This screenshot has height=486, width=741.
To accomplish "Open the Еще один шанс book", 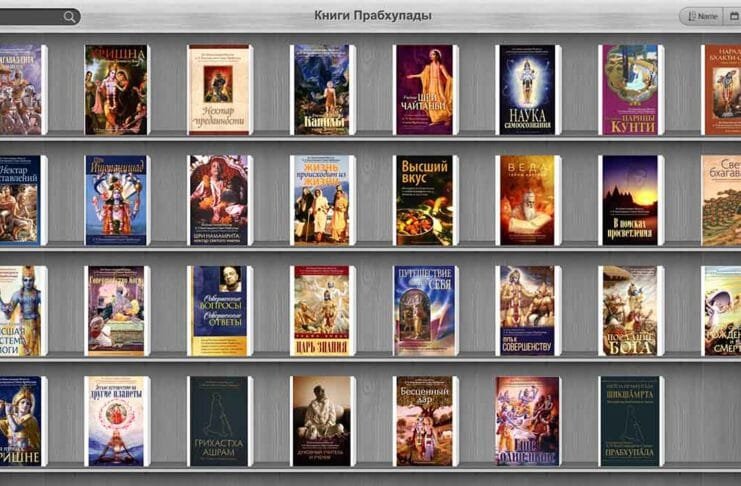I will click(x=528, y=421).
